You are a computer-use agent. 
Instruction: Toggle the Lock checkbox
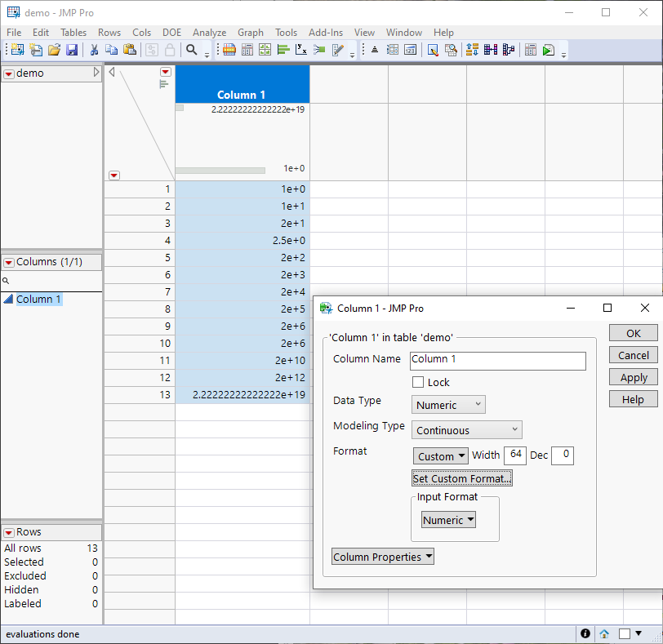point(418,382)
